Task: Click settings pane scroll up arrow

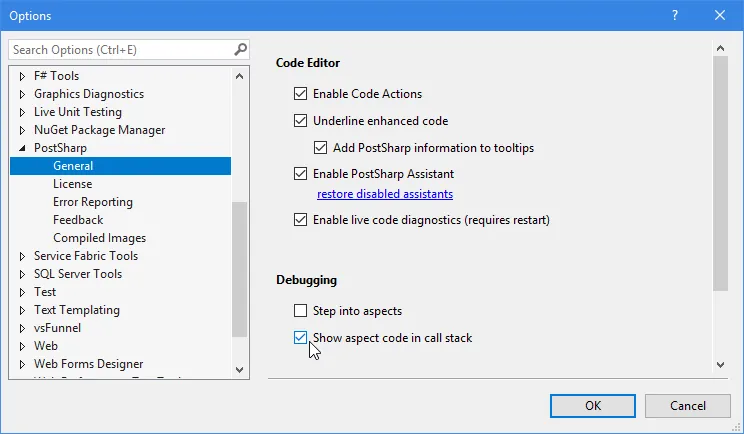Action: pos(720,48)
